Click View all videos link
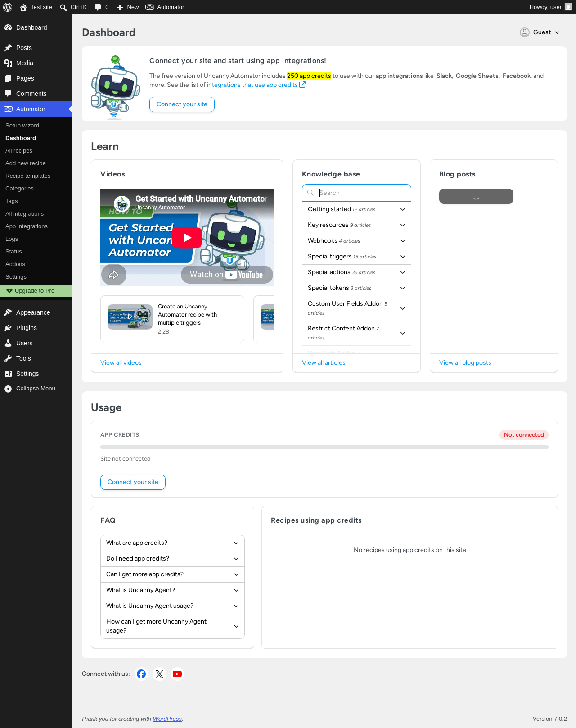 pos(121,363)
